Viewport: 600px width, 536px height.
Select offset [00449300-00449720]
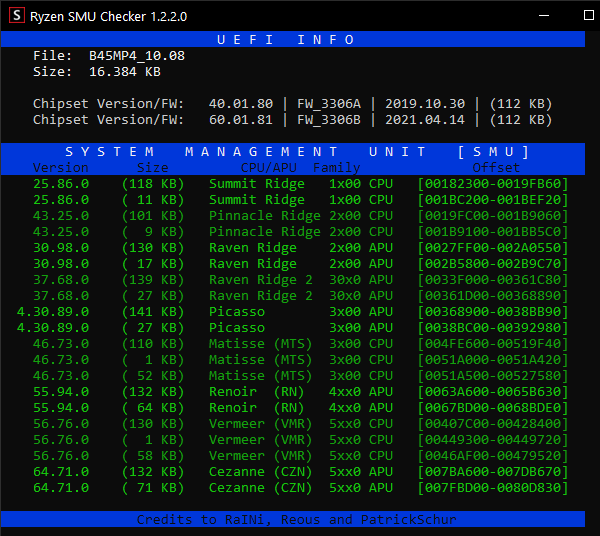[x=493, y=440]
